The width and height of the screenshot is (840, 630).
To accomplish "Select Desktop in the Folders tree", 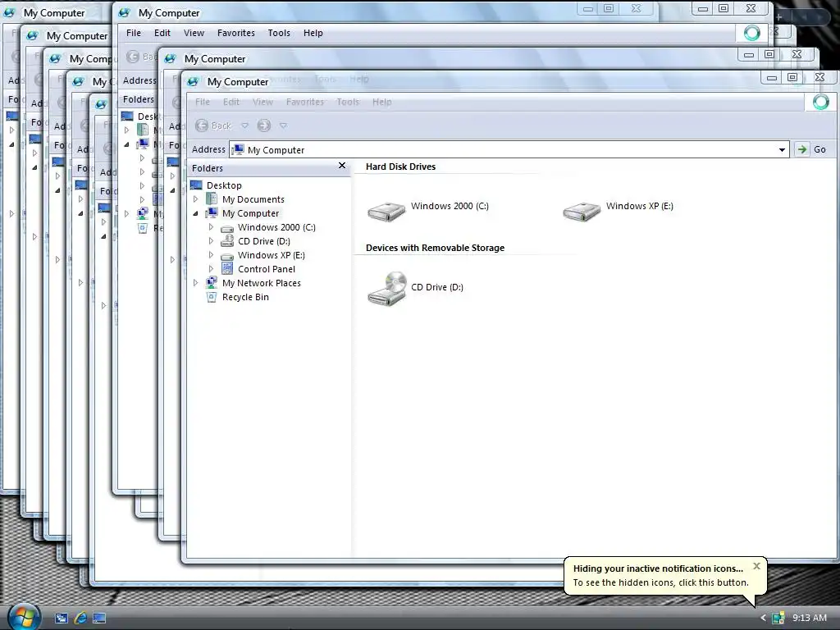I will (x=224, y=185).
